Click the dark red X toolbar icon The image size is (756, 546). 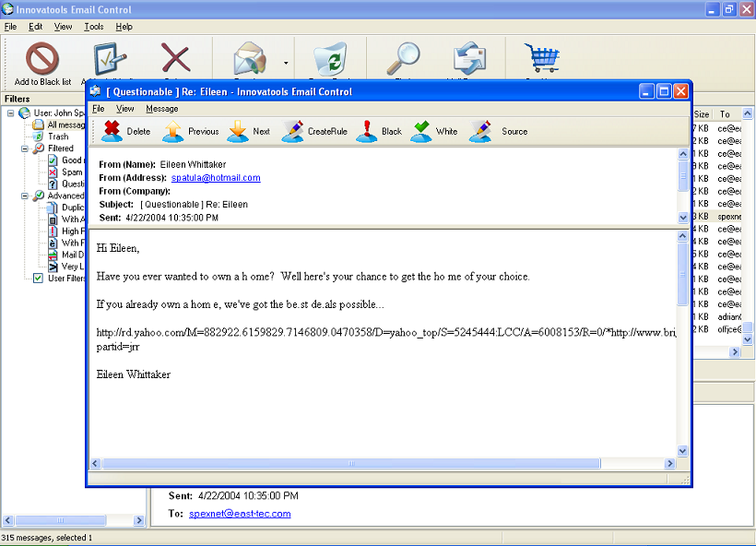(x=175, y=58)
